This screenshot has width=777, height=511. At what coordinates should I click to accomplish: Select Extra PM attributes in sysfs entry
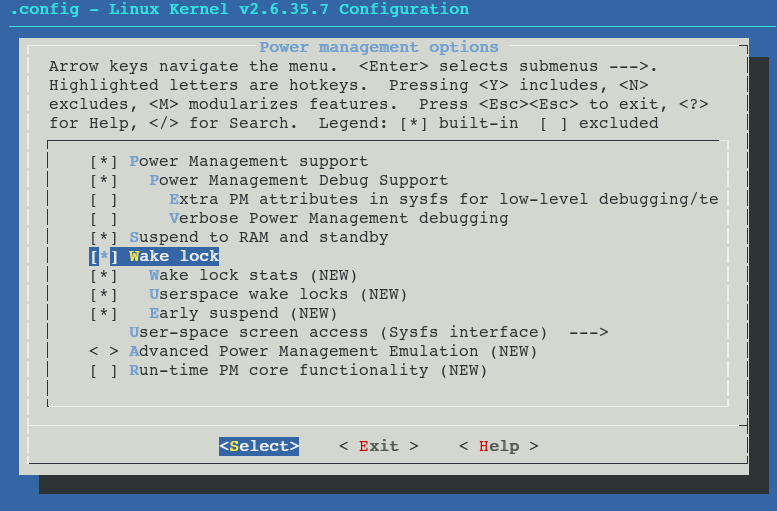pos(444,200)
